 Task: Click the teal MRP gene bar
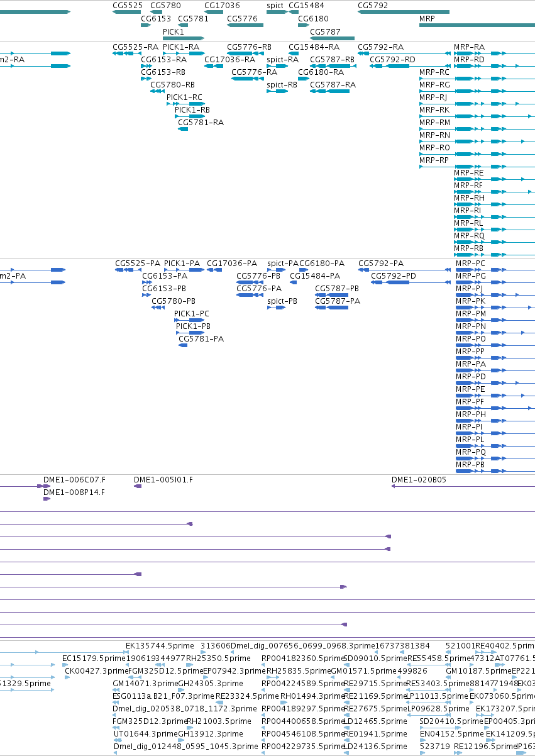[477, 25]
